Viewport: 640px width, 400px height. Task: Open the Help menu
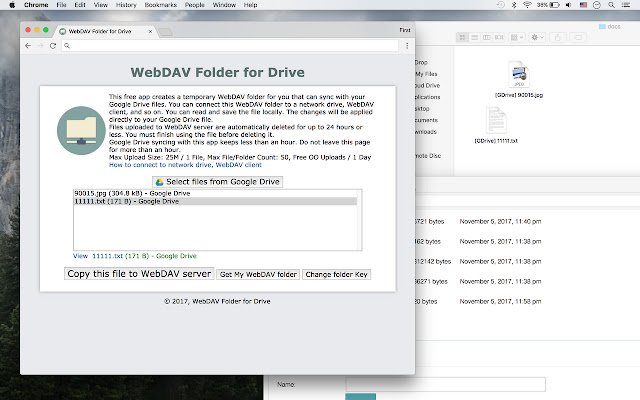pyautogui.click(x=250, y=5)
